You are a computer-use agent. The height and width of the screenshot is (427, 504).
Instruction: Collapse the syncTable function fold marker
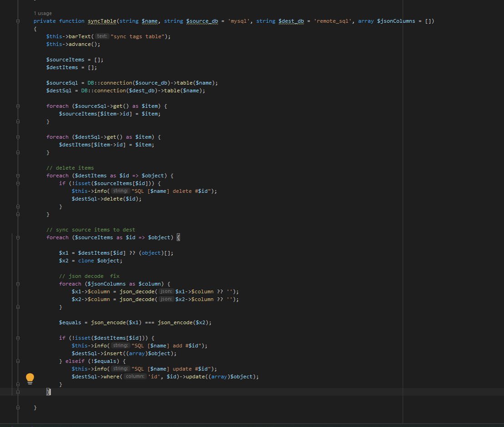coord(18,21)
